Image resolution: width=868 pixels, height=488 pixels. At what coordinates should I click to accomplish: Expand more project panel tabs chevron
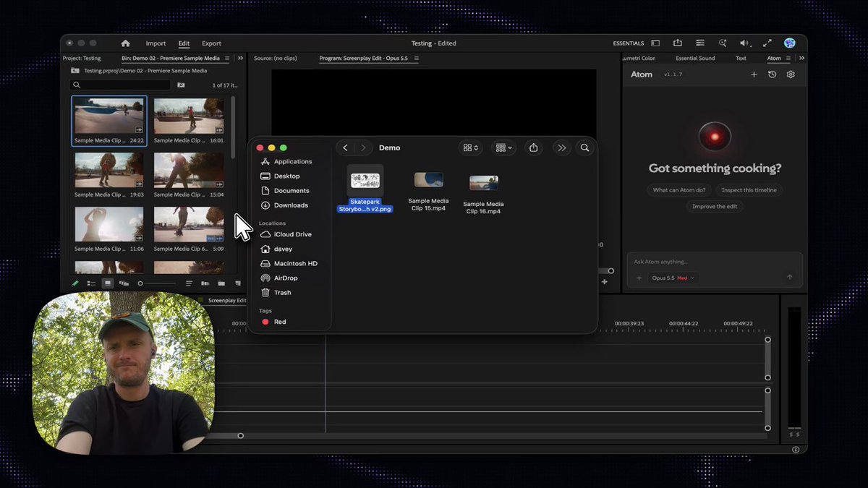240,58
